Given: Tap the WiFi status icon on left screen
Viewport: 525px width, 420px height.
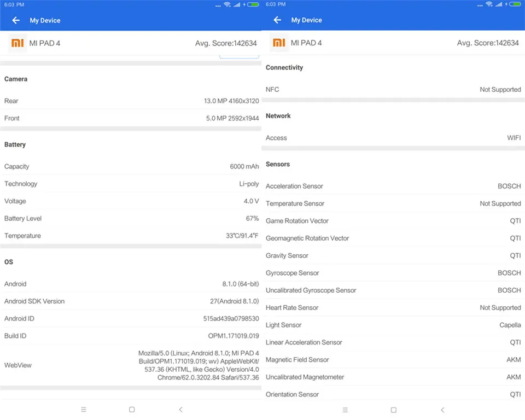Looking at the screenshot, I should tap(227, 4).
